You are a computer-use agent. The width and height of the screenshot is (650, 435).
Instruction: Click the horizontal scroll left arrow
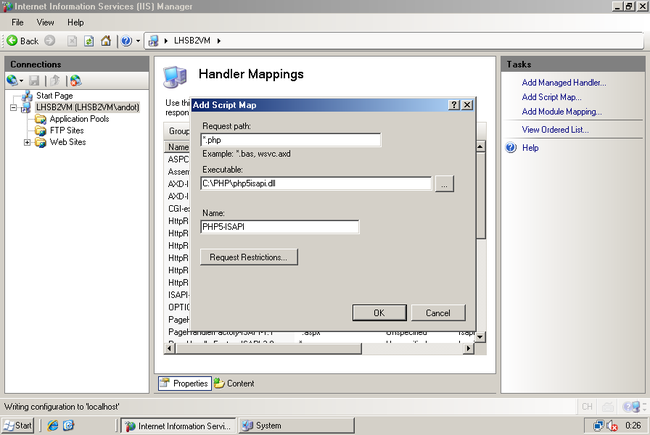[169, 348]
